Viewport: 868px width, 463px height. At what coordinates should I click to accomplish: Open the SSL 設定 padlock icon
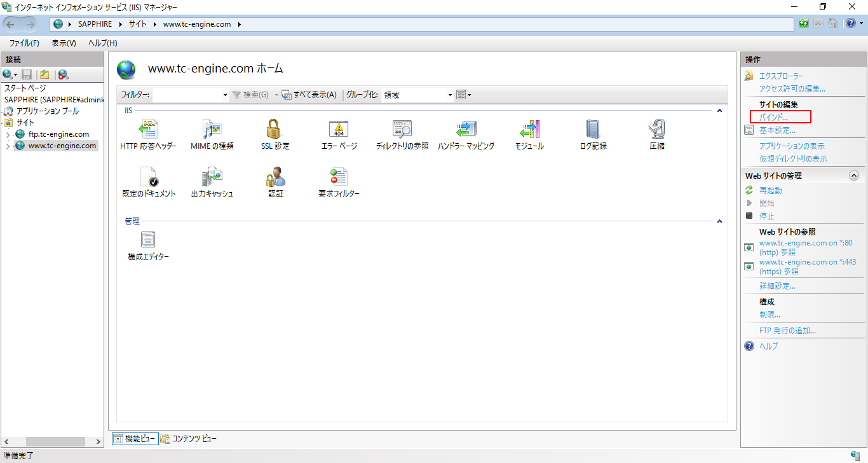(275, 129)
